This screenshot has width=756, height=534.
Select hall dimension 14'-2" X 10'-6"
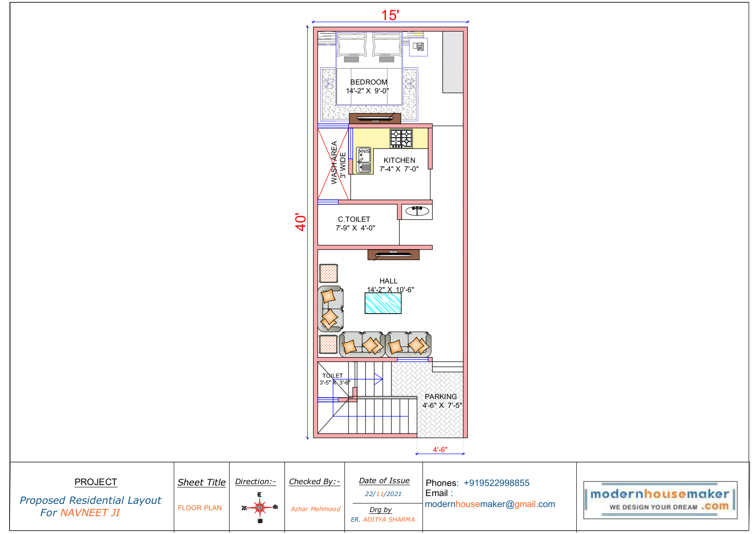point(391,290)
